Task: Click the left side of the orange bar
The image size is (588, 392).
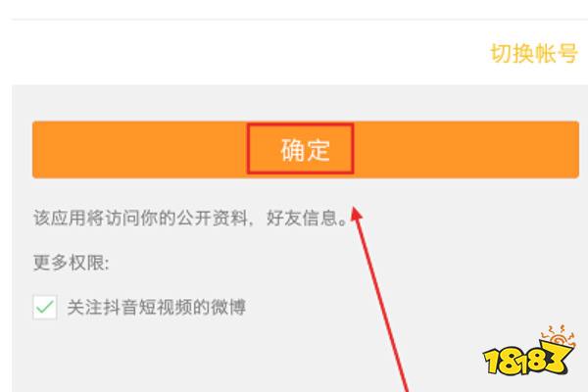Action: 139,149
